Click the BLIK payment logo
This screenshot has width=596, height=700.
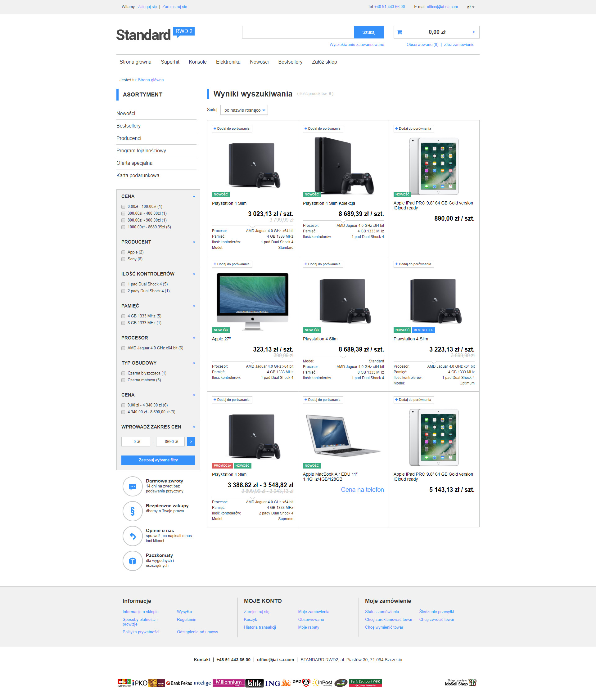[x=254, y=683]
